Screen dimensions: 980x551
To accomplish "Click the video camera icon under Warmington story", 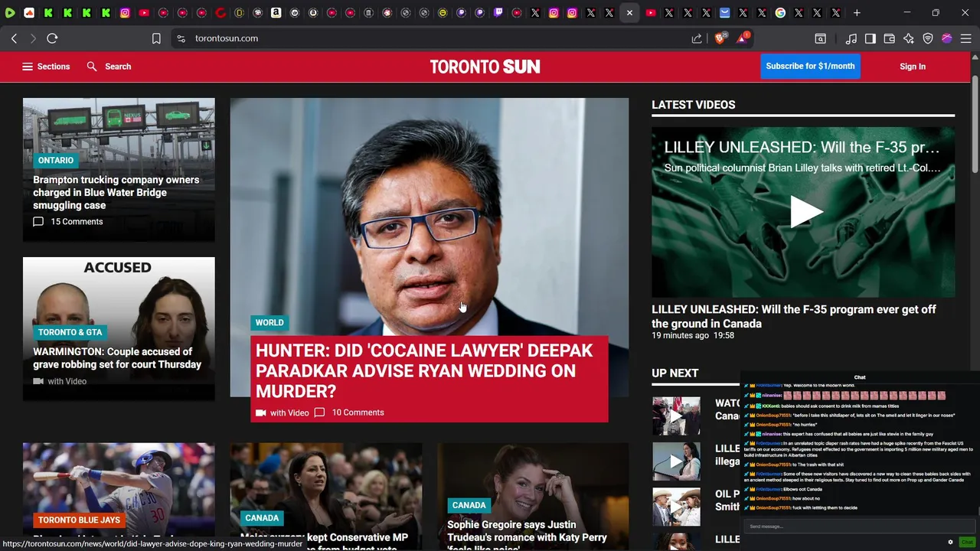I will coord(38,381).
